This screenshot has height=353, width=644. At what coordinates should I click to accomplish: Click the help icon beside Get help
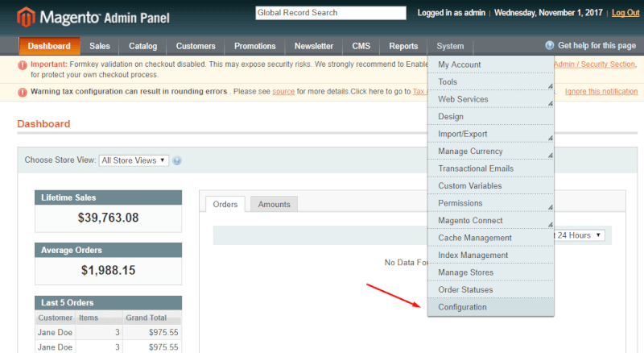click(x=549, y=45)
